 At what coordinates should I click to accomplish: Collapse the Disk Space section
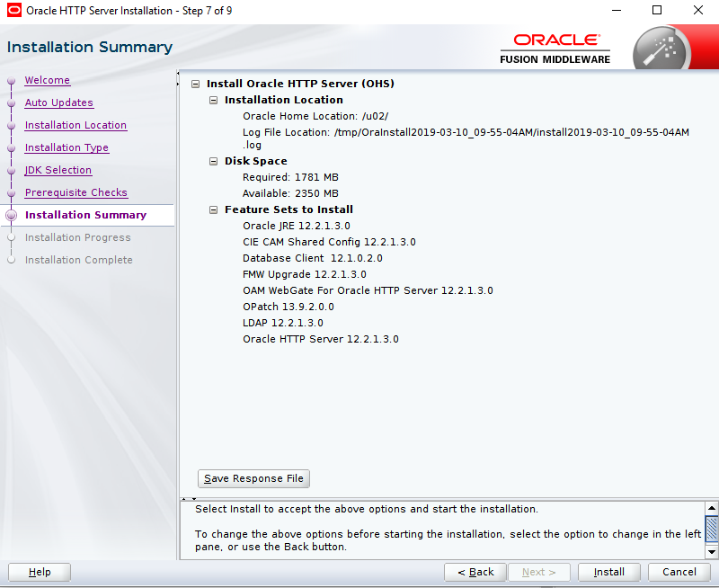pyautogui.click(x=213, y=161)
